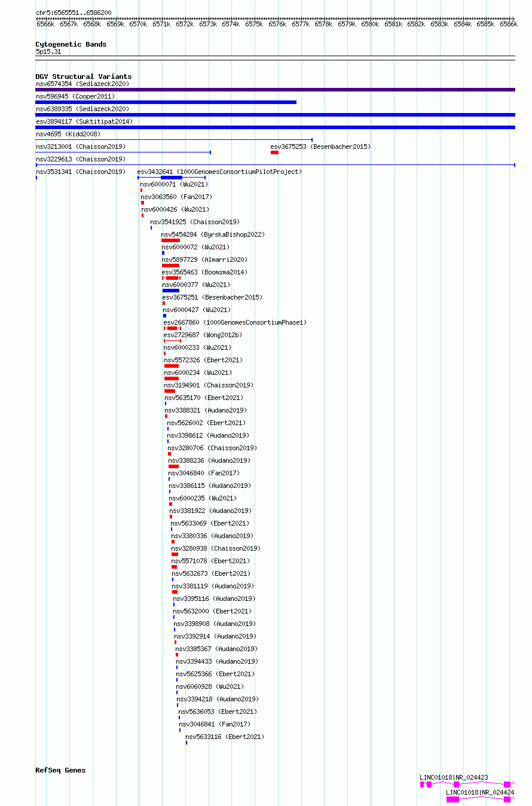Select esv3432641 1000GenomesConsortiumPilotProject label
This screenshot has width=532, height=806.
(219, 172)
